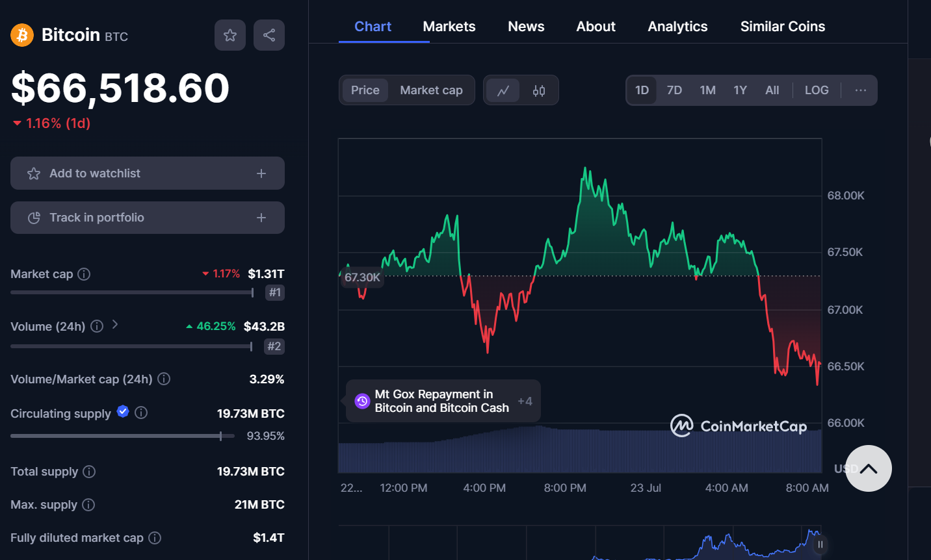This screenshot has height=560, width=931.
Task: Click the Bitcoin logo icon
Action: 21,34
